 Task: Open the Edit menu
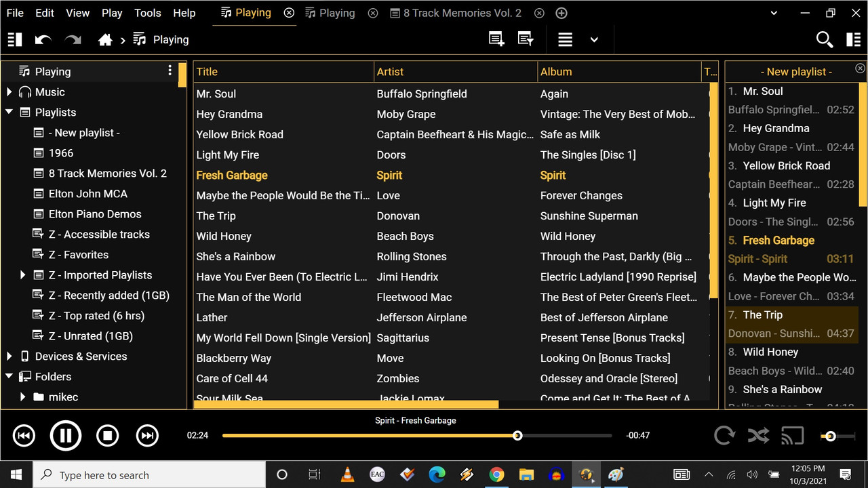(45, 13)
